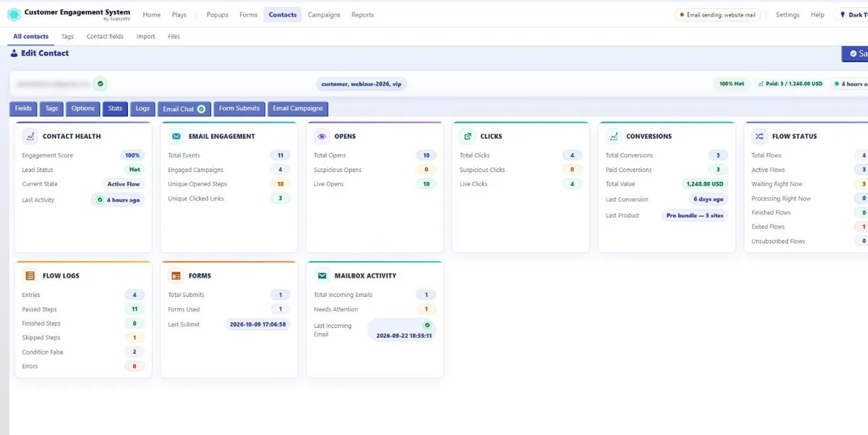Open the Help link

[x=817, y=14]
